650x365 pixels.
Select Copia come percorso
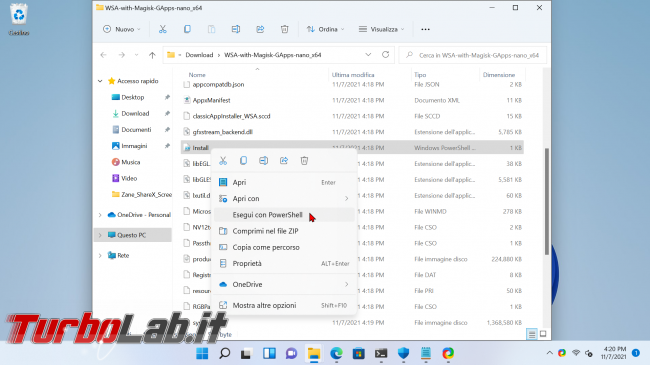click(x=284, y=247)
